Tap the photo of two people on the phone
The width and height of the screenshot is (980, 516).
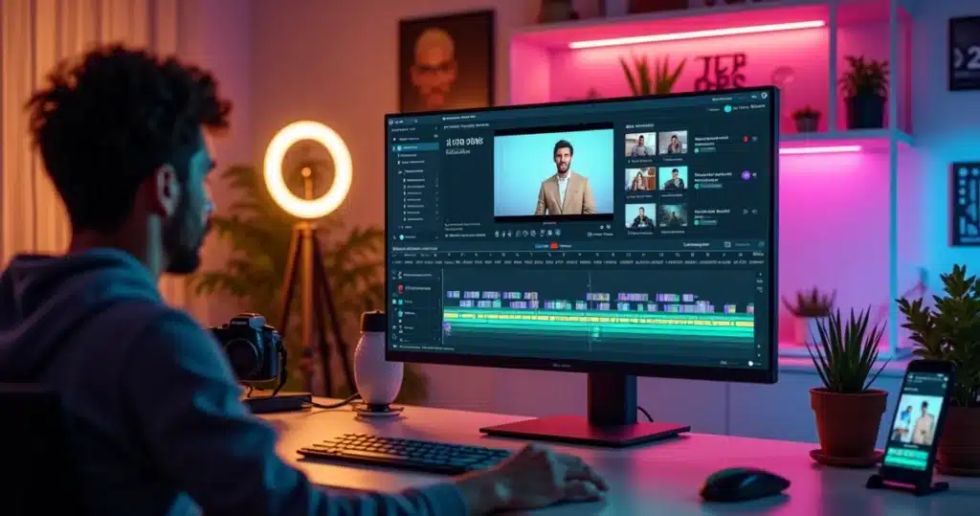917,418
